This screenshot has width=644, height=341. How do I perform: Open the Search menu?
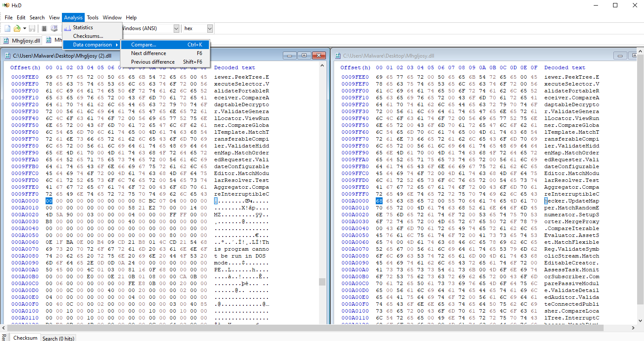click(37, 18)
